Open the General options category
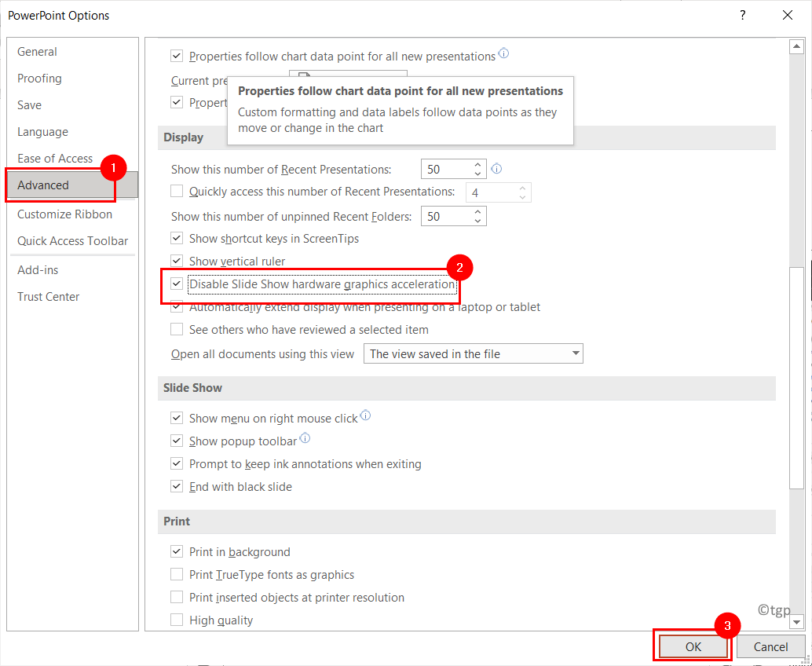812x666 pixels. coord(37,52)
